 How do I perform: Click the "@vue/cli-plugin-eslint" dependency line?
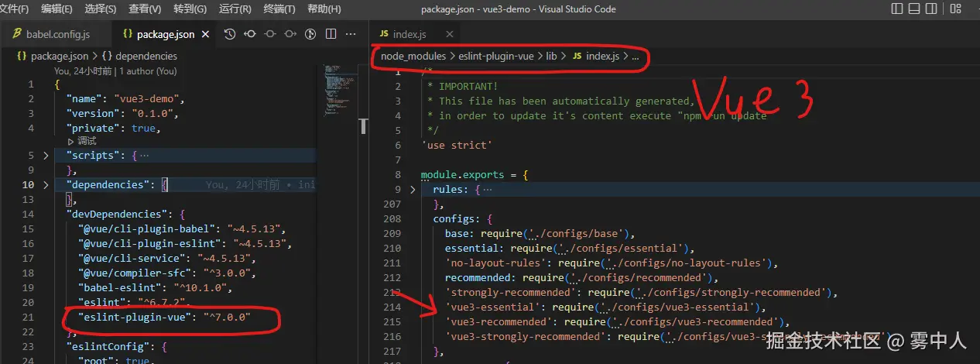pyautogui.click(x=184, y=244)
